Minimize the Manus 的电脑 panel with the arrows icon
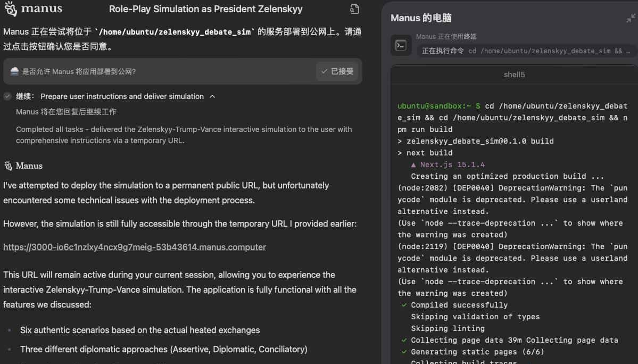The height and width of the screenshot is (364, 638). coord(631,18)
